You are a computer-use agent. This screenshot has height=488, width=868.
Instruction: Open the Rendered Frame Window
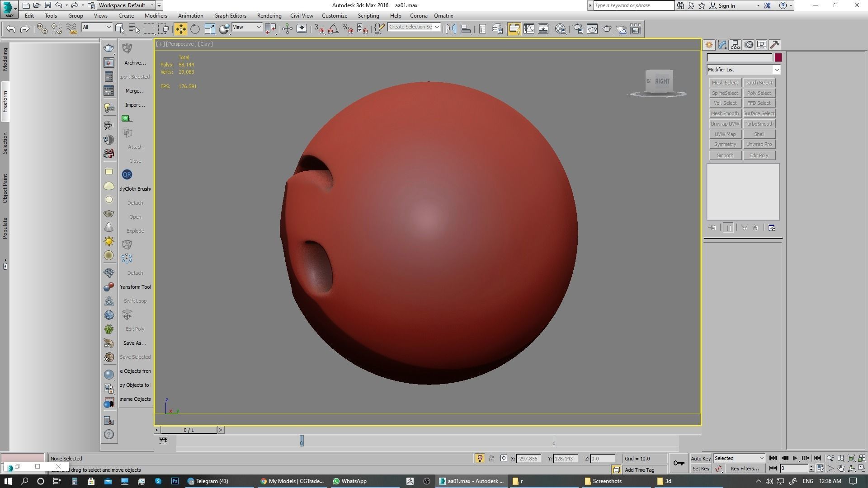click(592, 29)
